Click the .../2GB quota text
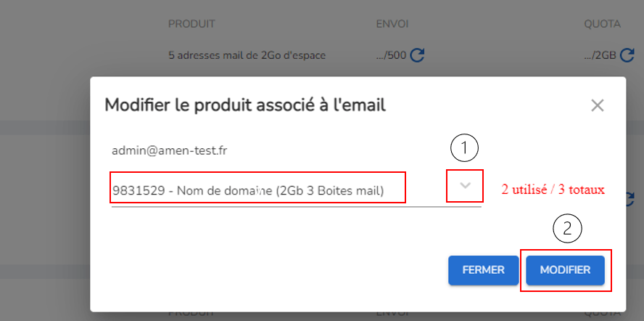The width and height of the screenshot is (644, 321). click(x=600, y=55)
